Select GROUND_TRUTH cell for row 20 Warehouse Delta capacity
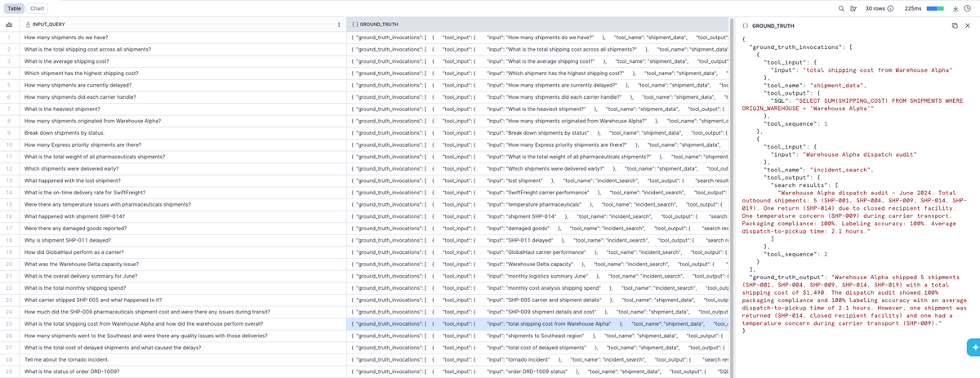The image size is (980, 378). coord(538,265)
